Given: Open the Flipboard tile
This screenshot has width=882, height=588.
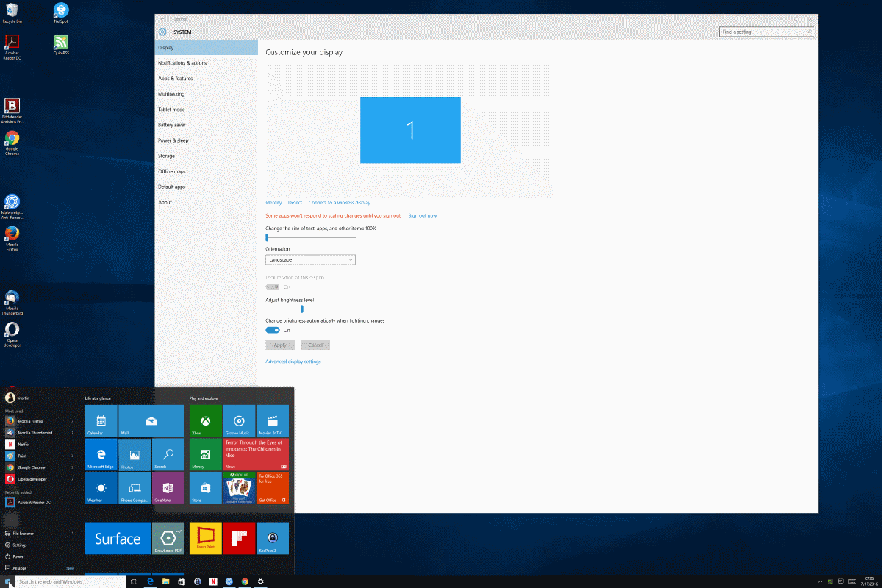Looking at the screenshot, I should coord(239,539).
